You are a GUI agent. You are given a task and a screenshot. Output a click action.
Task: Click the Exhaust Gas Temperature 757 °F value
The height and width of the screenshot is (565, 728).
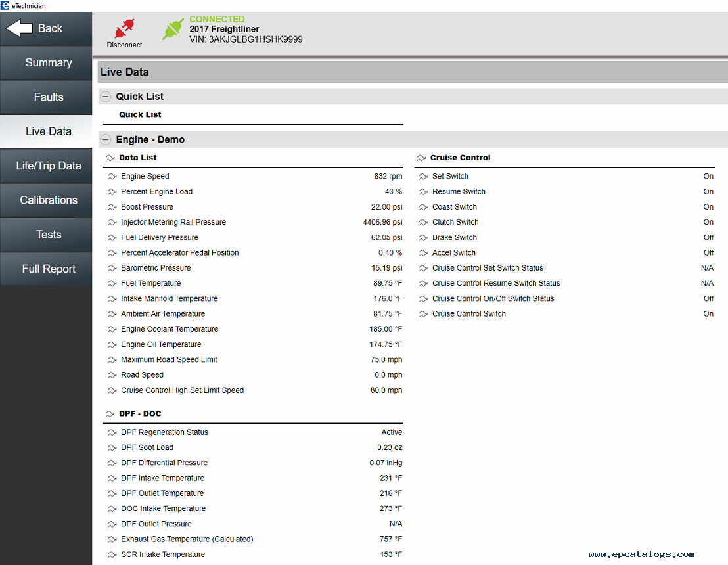[x=391, y=539]
